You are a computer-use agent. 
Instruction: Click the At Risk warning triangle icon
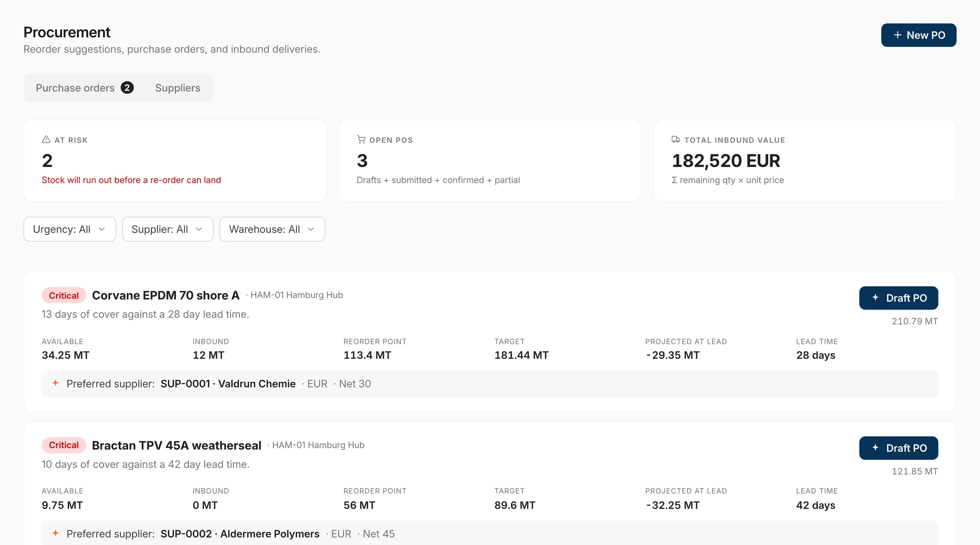pos(46,139)
